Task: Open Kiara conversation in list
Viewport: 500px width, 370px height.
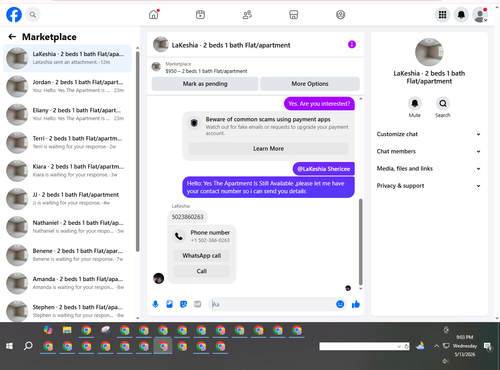Action: point(68,171)
